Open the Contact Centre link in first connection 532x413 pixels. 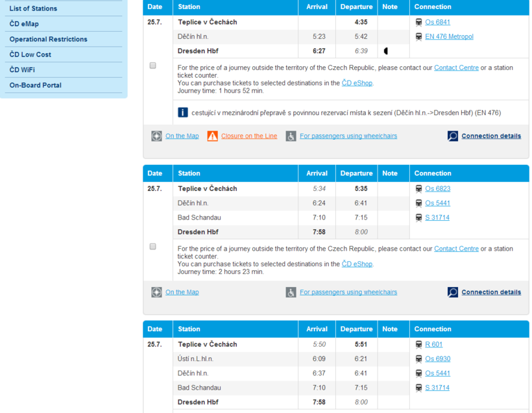click(x=456, y=68)
